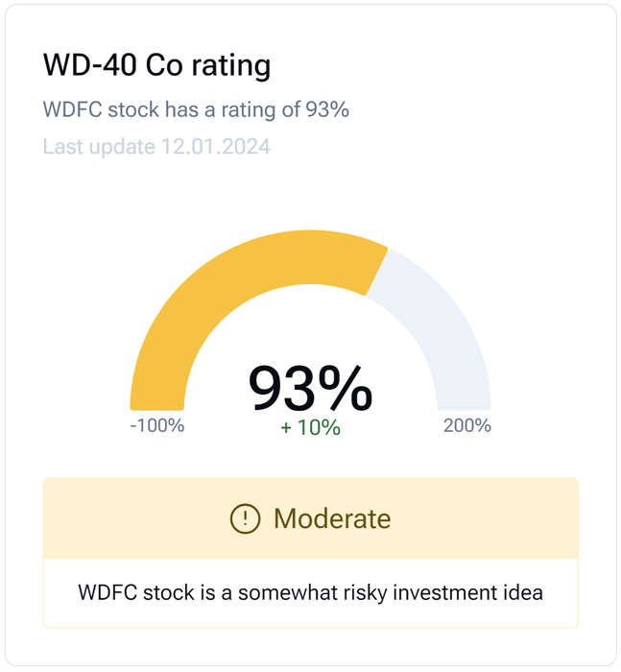Select the WDFC stock rating subtitle text
The height and width of the screenshot is (672, 621).
196,109
